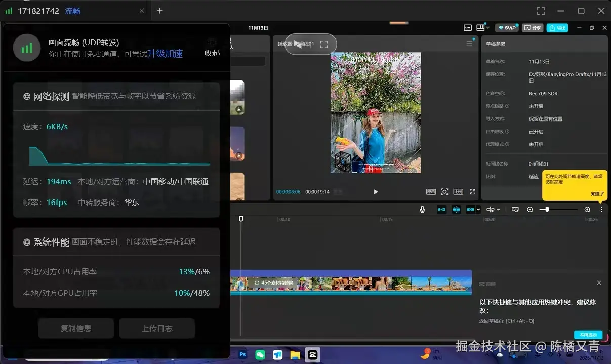
Task: Click the green signal bars status icon
Action: [x=26, y=48]
